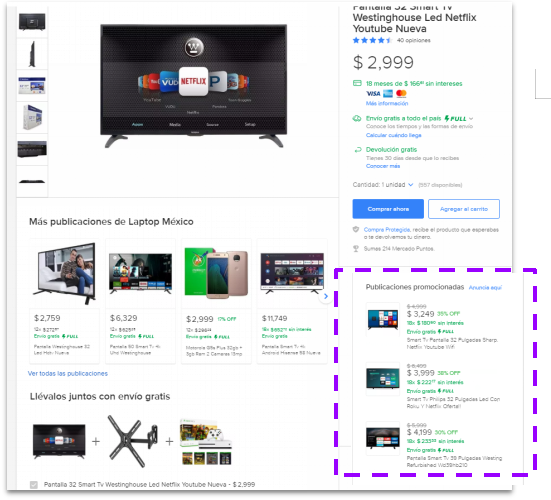Click the carousel next arrow
The image size is (551, 500).
[x=326, y=296]
